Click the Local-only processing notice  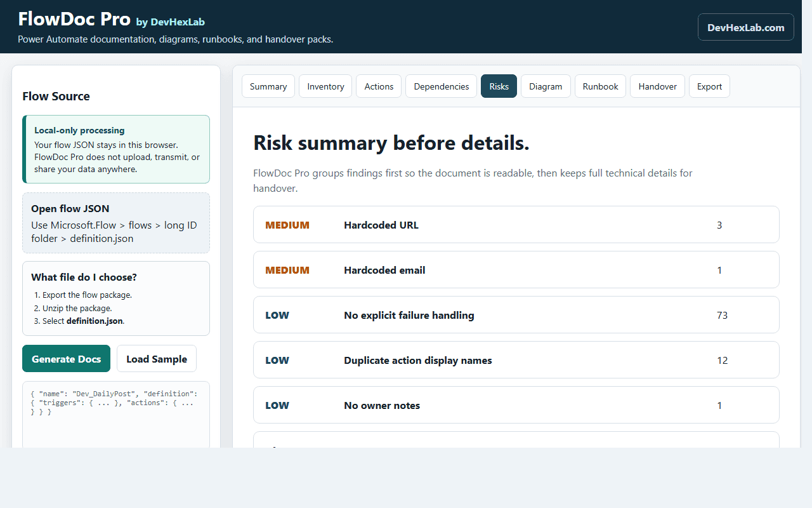click(116, 149)
